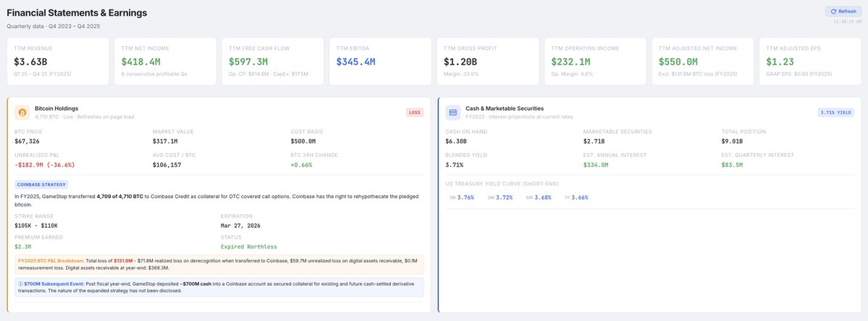Click the Refresh button
This screenshot has width=868, height=321.
coord(843,11)
